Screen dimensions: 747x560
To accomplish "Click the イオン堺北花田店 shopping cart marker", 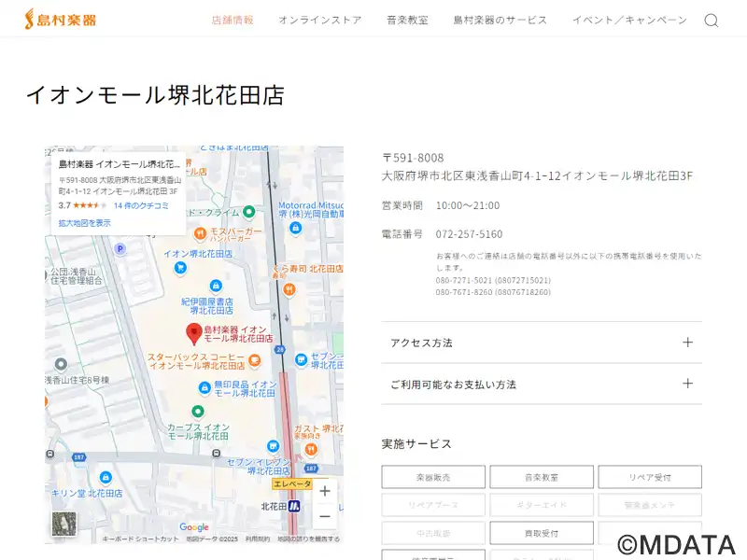I will 180,268.
